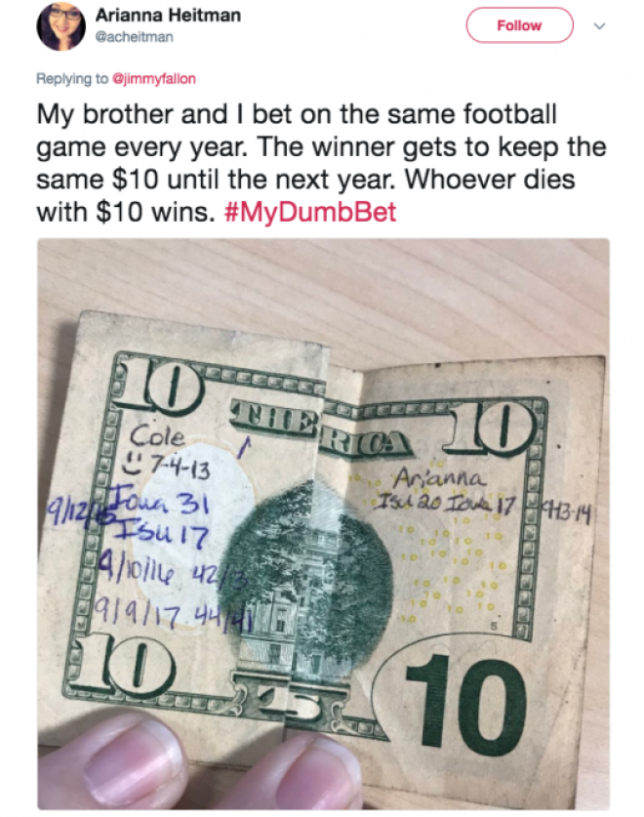Click the 'ISU 20 Iowa 17' handwritten score
This screenshot has width=644, height=817.
click(446, 504)
